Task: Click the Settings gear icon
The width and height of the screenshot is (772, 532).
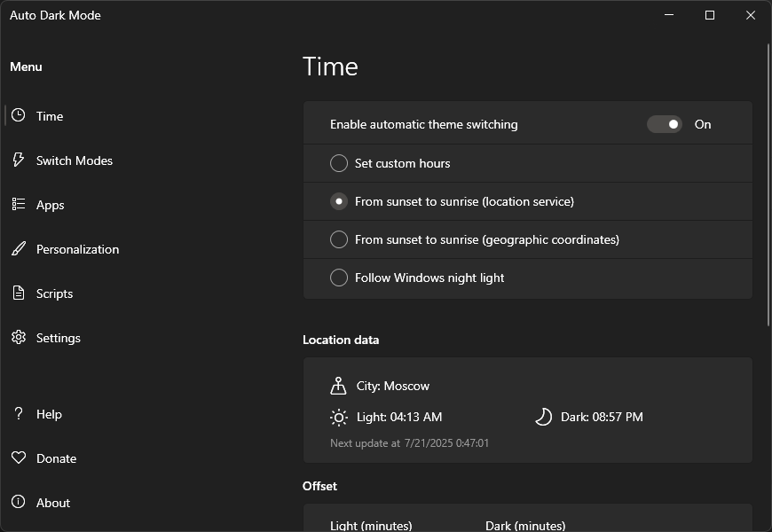Action: tap(18, 338)
